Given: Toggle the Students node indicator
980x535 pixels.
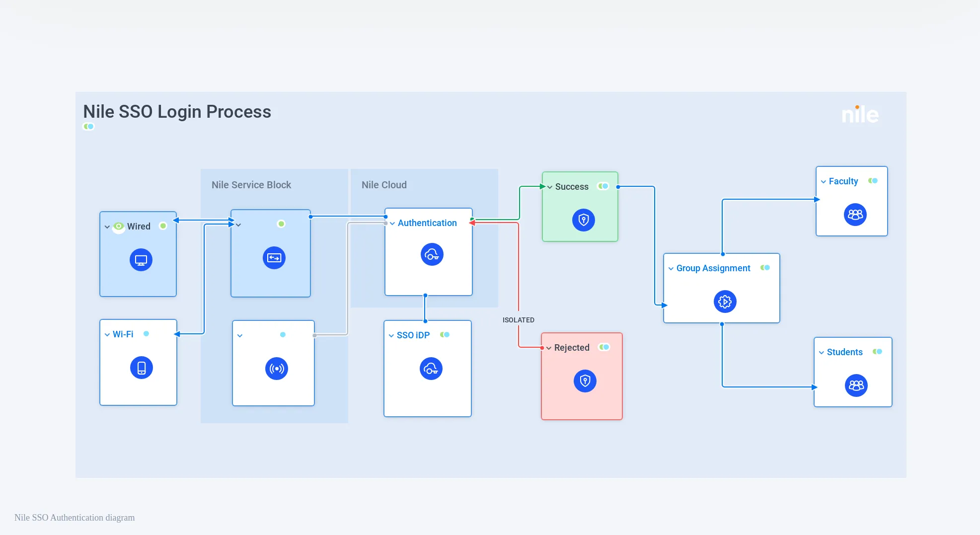Looking at the screenshot, I should pos(878,352).
